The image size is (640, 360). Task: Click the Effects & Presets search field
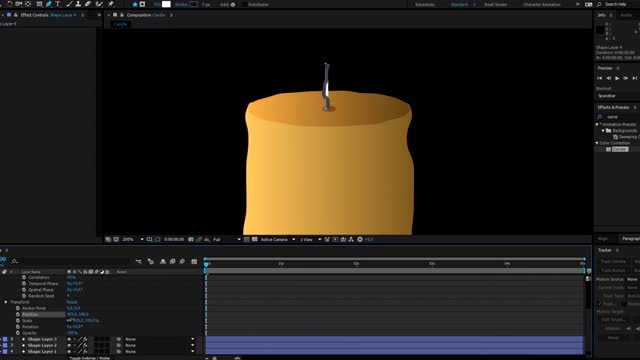point(620,117)
